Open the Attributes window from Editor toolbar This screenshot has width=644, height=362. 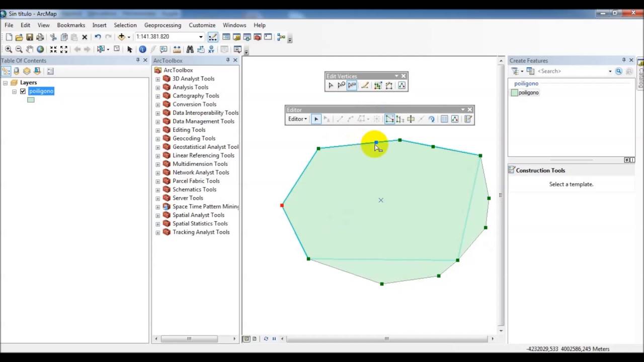tap(444, 119)
